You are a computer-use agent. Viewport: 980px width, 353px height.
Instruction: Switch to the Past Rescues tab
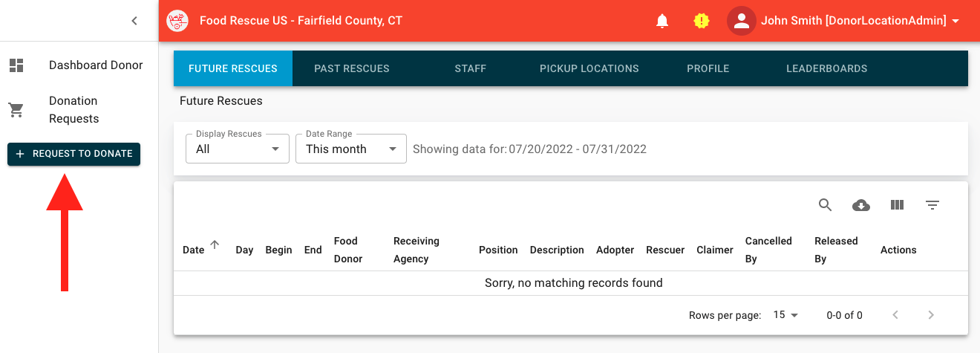pyautogui.click(x=352, y=68)
